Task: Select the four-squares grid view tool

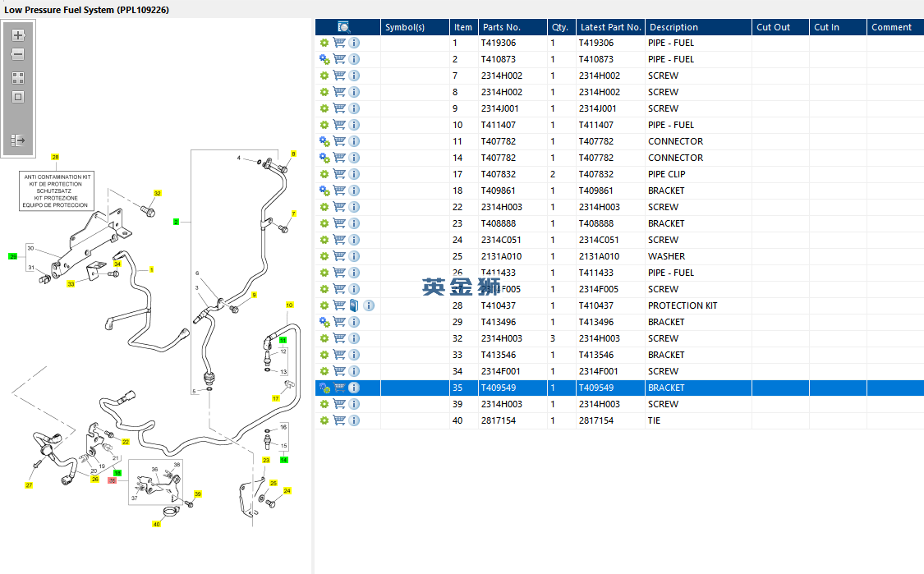Action: (x=18, y=78)
